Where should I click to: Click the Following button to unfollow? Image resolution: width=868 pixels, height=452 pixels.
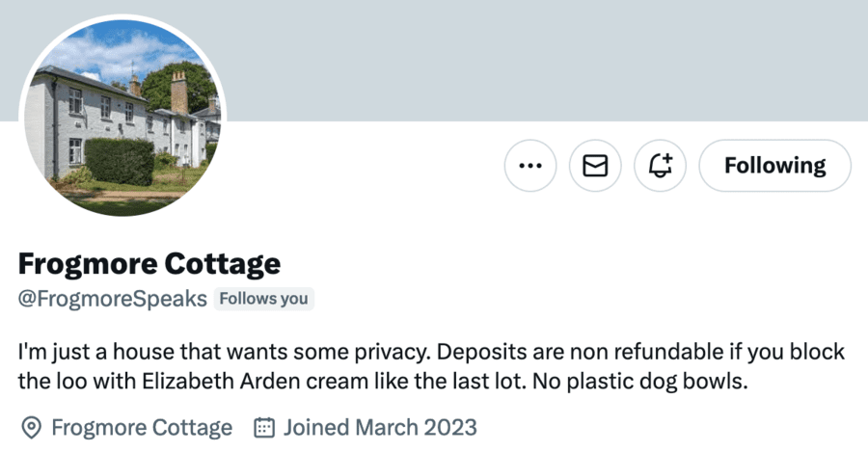(774, 166)
